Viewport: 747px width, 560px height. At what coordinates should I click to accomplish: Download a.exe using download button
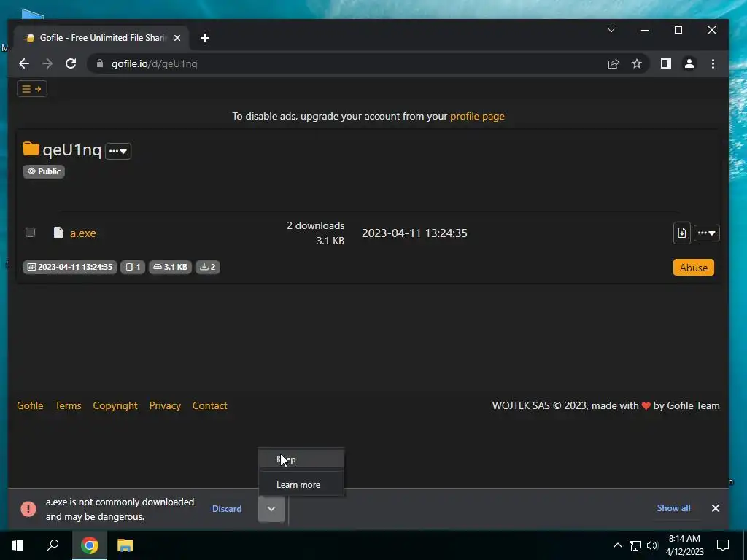click(682, 233)
